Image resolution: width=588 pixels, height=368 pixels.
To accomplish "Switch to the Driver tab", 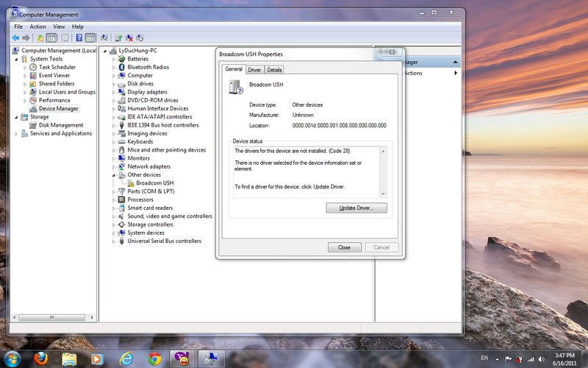I will (254, 70).
